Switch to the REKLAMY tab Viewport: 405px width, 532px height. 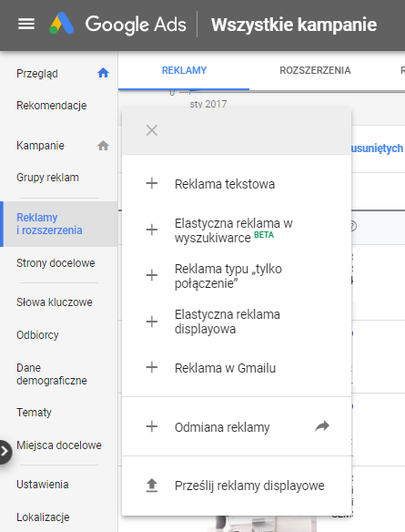(x=184, y=70)
